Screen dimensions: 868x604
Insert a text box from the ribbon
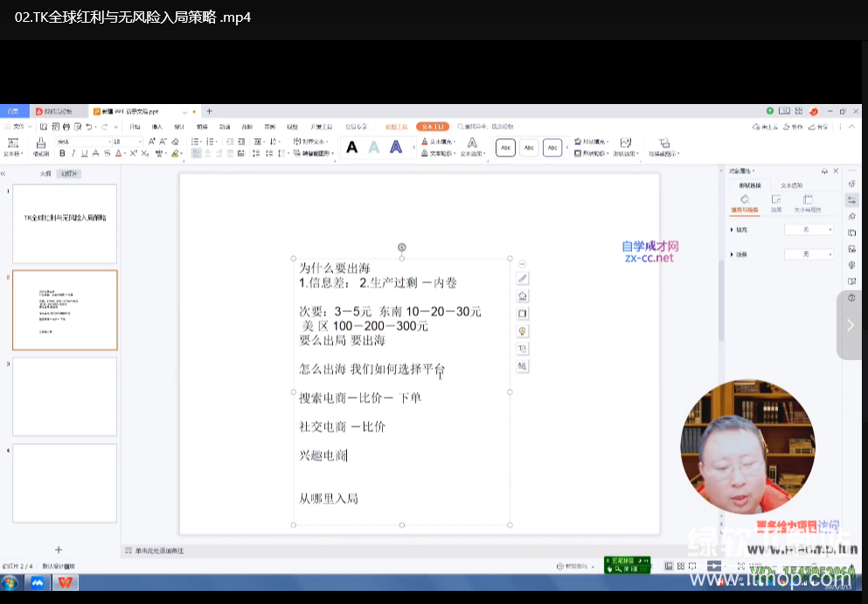click(13, 146)
